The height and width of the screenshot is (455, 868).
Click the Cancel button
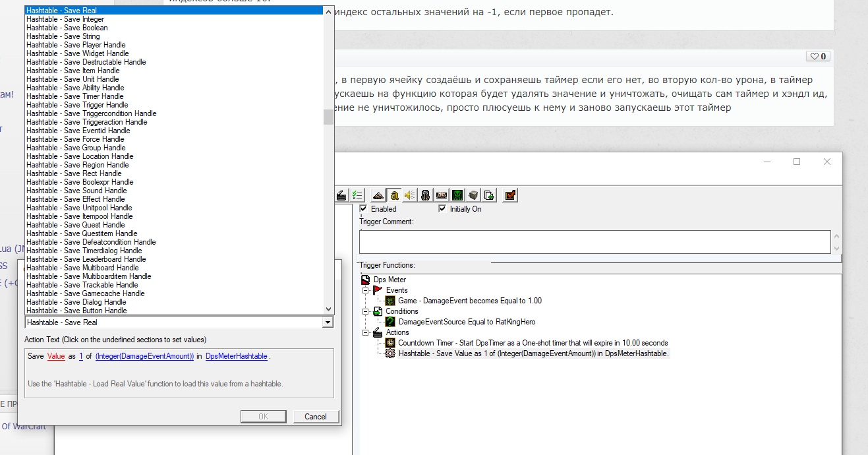pos(316,416)
